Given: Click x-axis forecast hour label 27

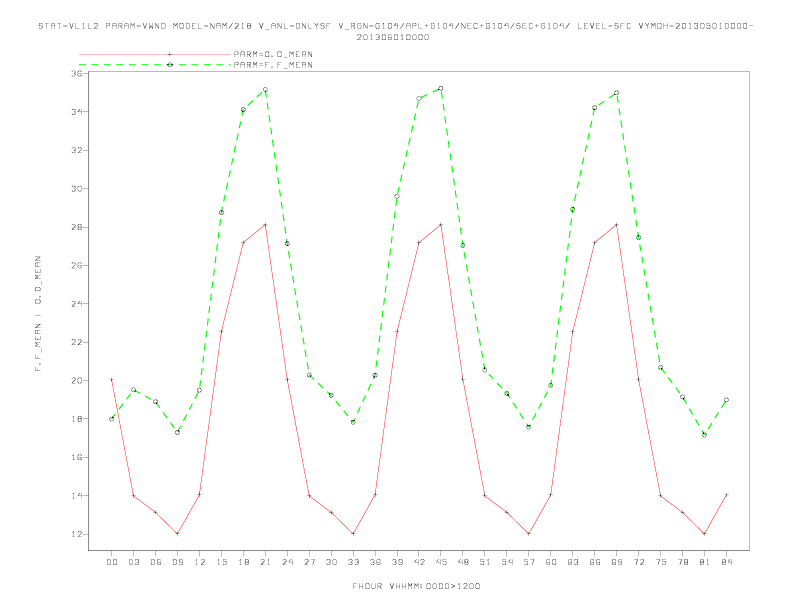Looking at the screenshot, I should (309, 562).
